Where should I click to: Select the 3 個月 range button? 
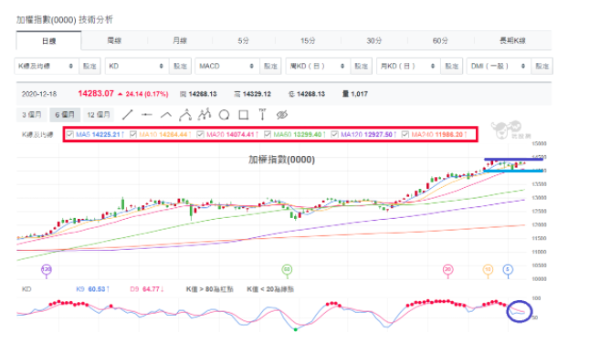(32, 115)
